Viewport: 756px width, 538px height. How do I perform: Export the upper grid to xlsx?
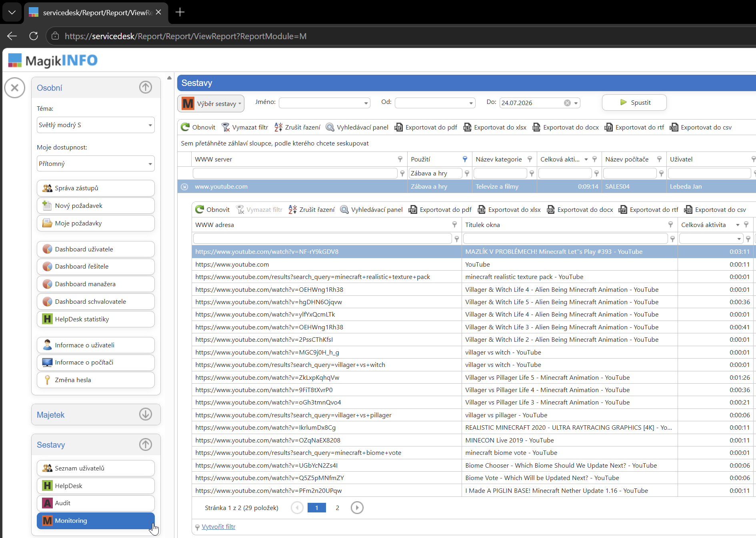pyautogui.click(x=495, y=127)
